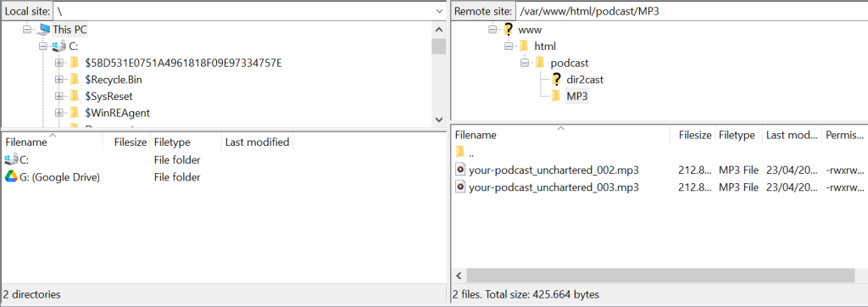Viewport: 868px width, 307px height.
Task: Click the '2 directories' local status text
Action: [32, 294]
